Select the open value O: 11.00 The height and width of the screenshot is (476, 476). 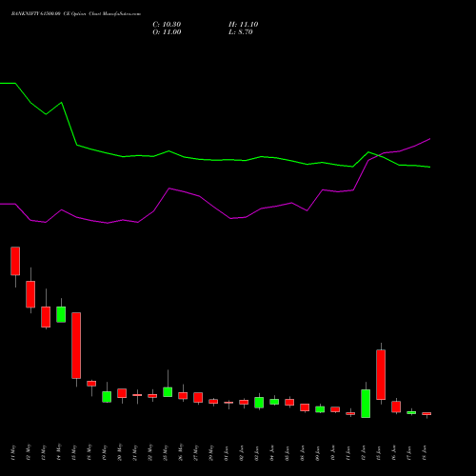[x=167, y=32]
